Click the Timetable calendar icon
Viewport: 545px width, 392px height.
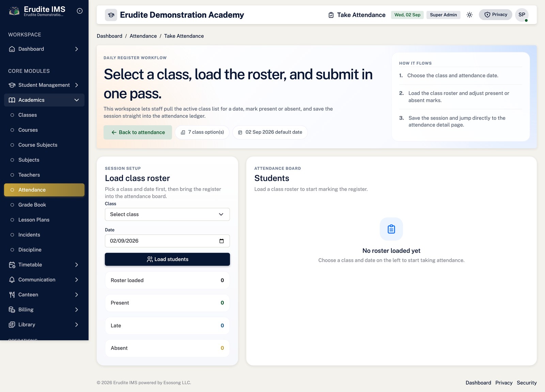point(12,265)
